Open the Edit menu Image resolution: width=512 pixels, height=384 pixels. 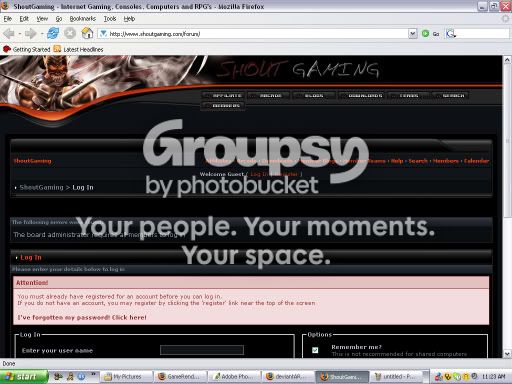click(24, 19)
